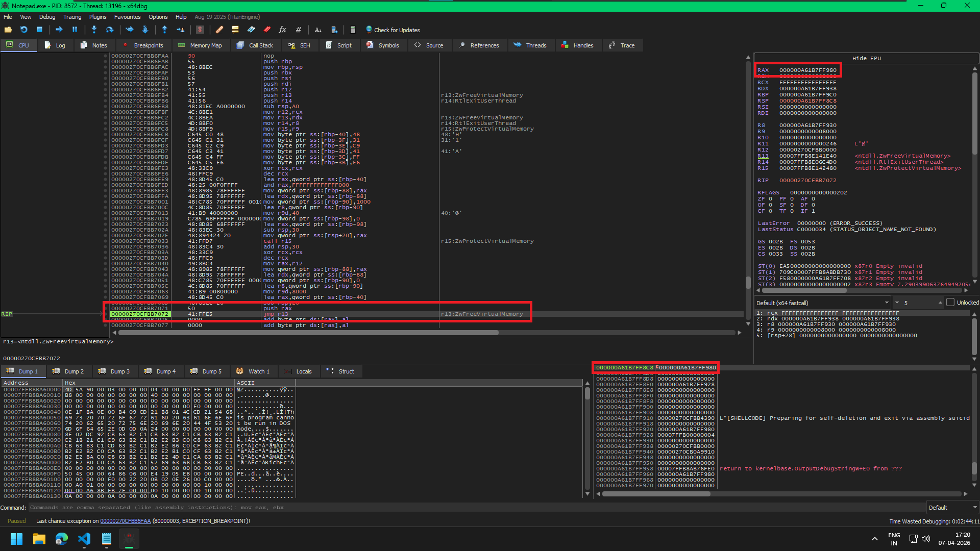Image resolution: width=980 pixels, height=551 pixels.
Task: Click Hide FPU button
Action: pyautogui.click(x=866, y=58)
